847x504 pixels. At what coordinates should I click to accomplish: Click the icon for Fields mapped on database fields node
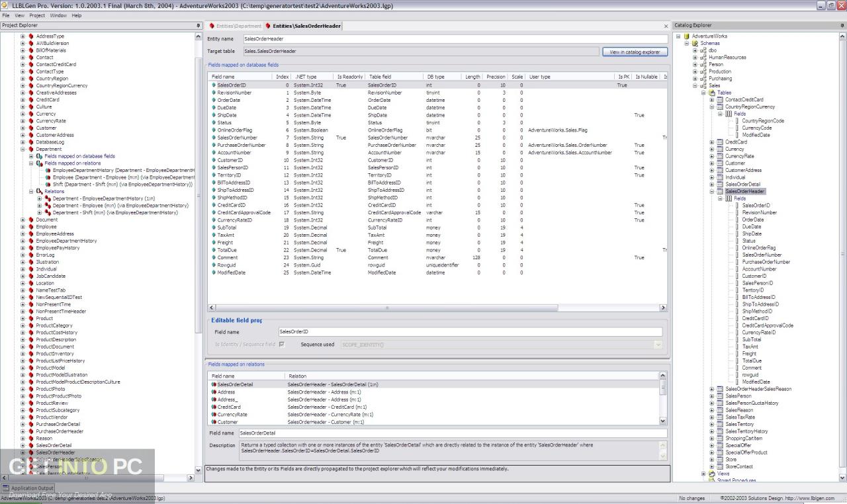tap(39, 156)
